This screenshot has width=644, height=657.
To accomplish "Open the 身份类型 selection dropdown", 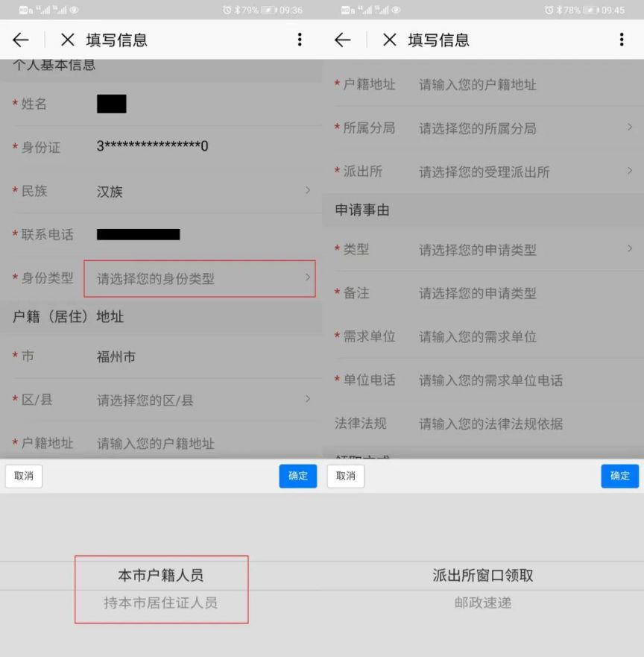I will [x=199, y=279].
